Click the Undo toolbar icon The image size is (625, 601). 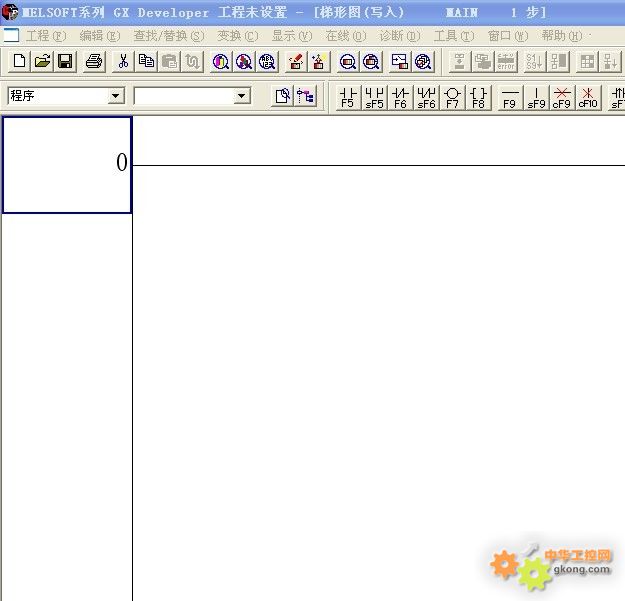click(193, 61)
